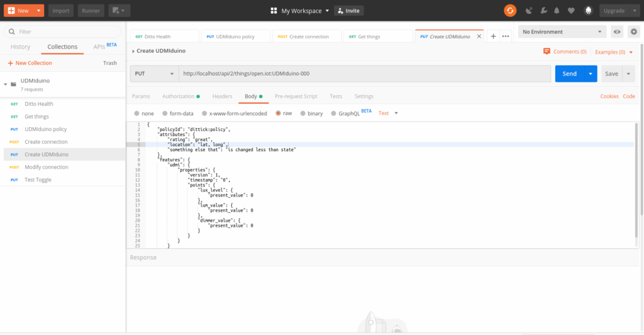Open the Pre-request Script tab
The image size is (644, 335).
(296, 96)
